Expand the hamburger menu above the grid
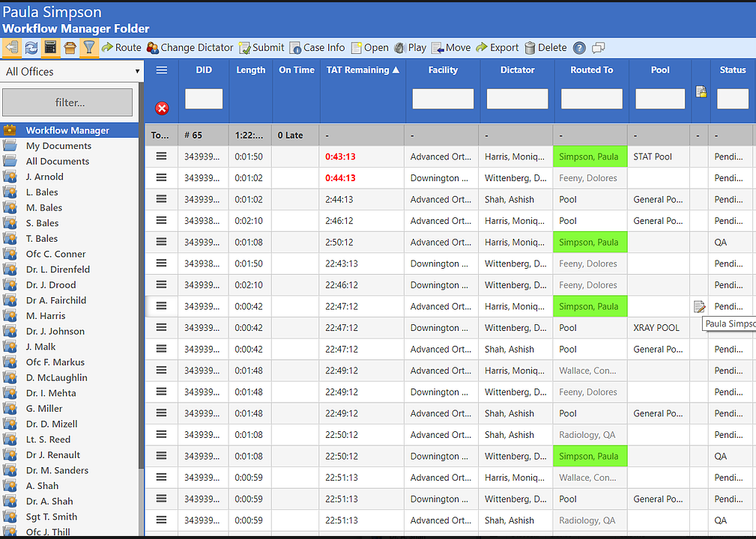Viewport: 756px width, 539px height. [161, 70]
